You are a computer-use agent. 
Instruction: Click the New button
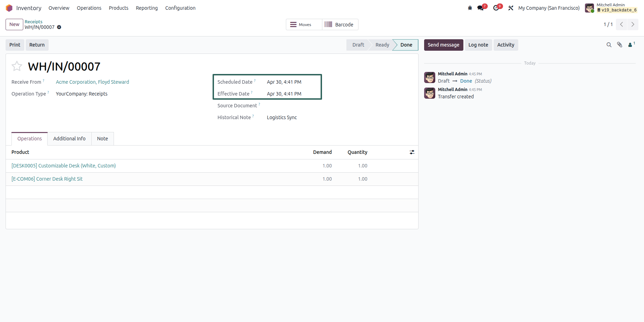point(14,24)
